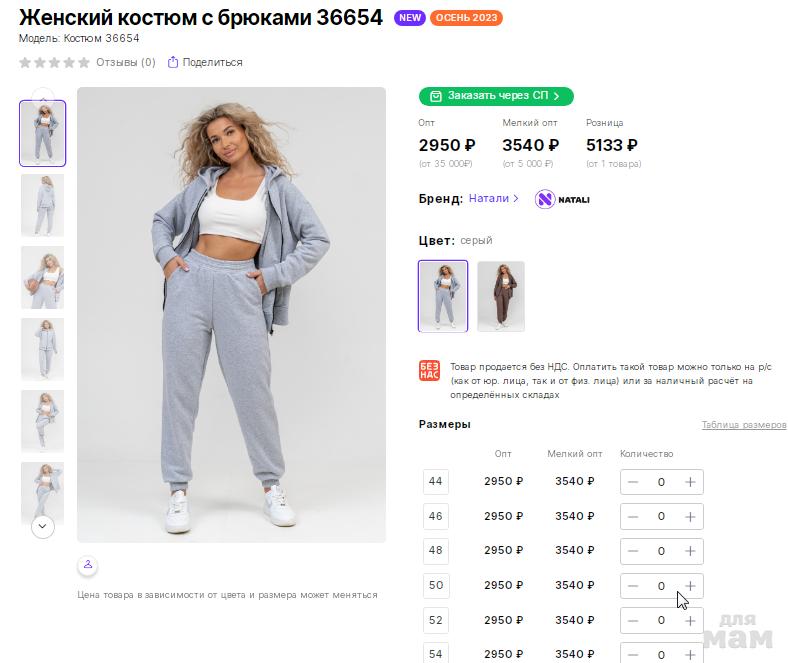This screenshot has height=663, width=788.
Task: Increase quantity for size 44
Action: click(x=690, y=482)
